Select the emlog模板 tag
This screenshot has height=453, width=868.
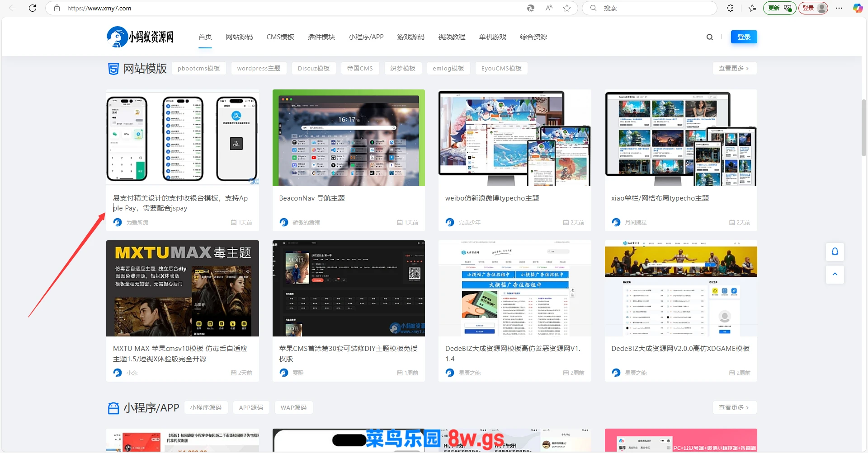tap(448, 68)
